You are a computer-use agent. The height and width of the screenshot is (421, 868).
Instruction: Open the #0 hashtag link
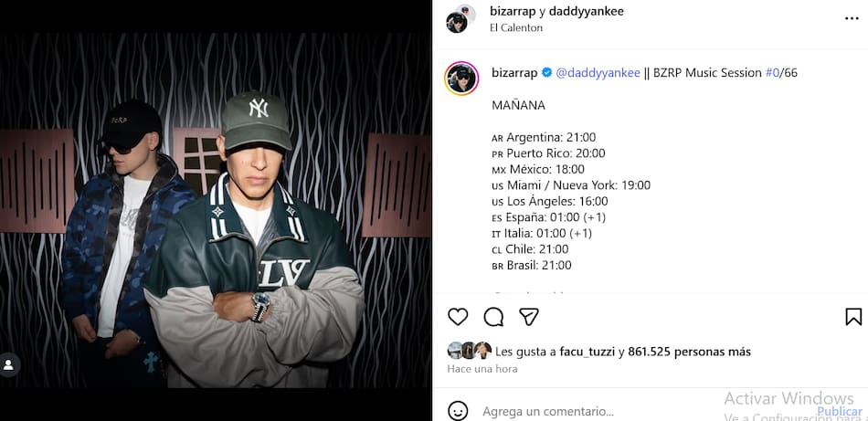click(772, 72)
